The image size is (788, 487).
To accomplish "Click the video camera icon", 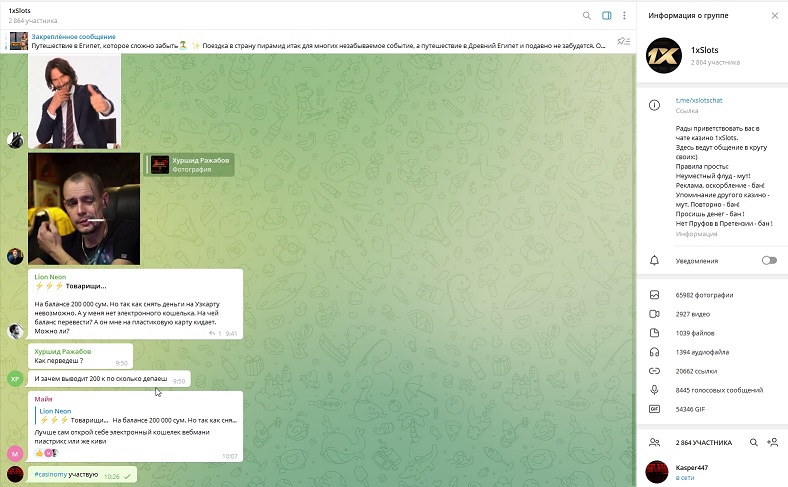I will pos(654,314).
